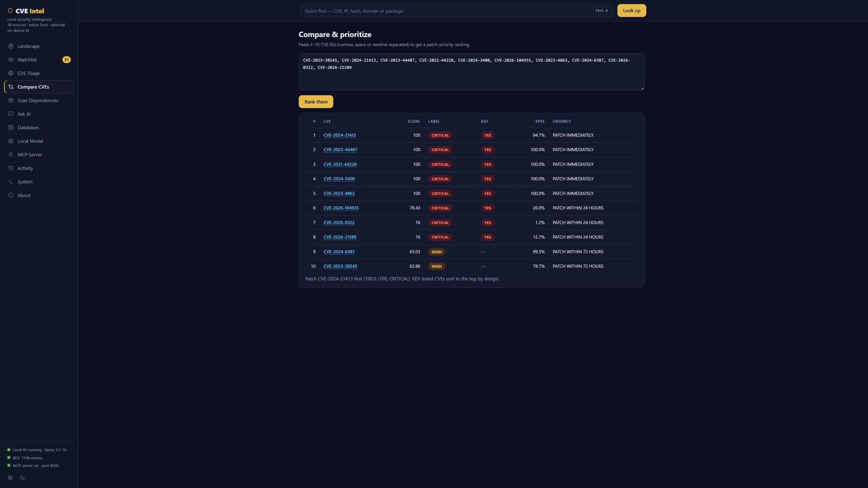868x488 pixels.
Task: Click the CVE Intel shield logo
Action: click(x=10, y=10)
